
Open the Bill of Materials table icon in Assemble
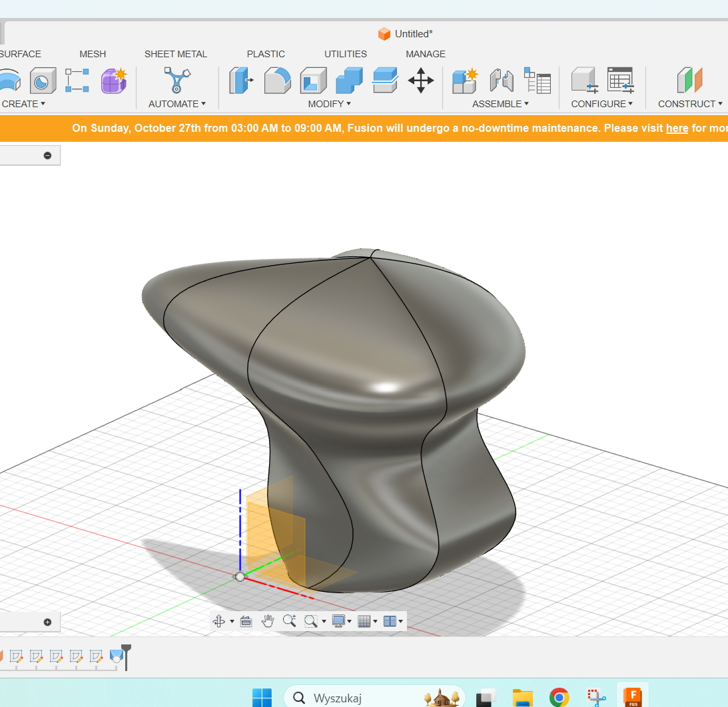tap(538, 81)
